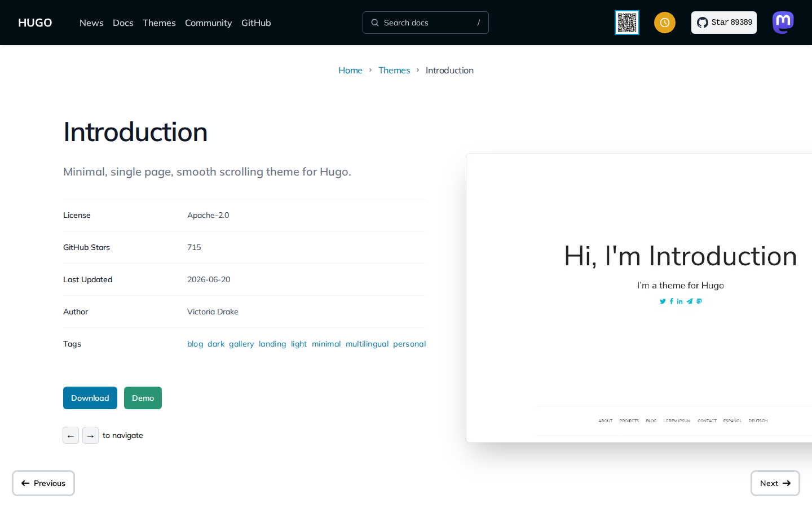Open the GitHub menu item

[x=256, y=23]
